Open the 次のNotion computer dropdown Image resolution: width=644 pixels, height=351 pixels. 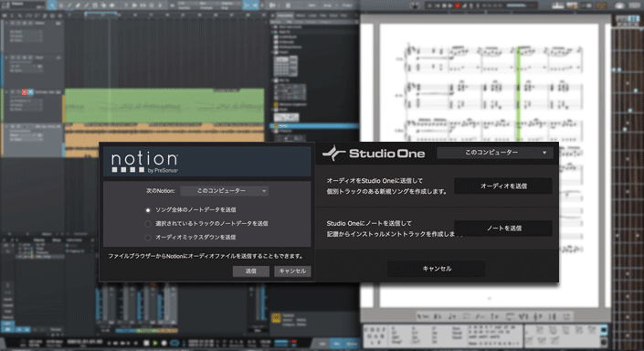[x=225, y=191]
